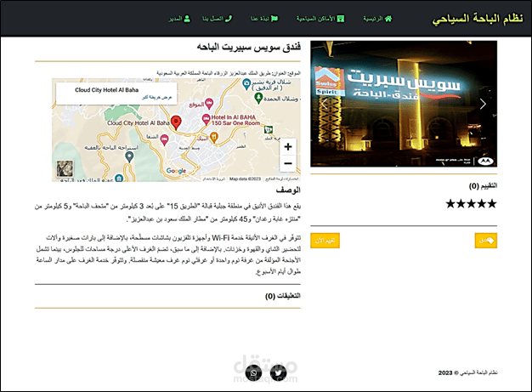Show the previous hotel photo in carousel
532x392 pixels.
(x=325, y=104)
